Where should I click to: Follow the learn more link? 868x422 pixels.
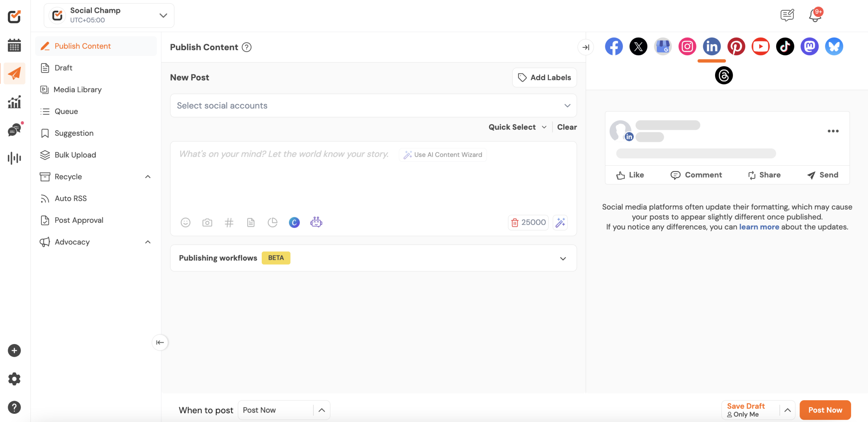[x=759, y=227]
